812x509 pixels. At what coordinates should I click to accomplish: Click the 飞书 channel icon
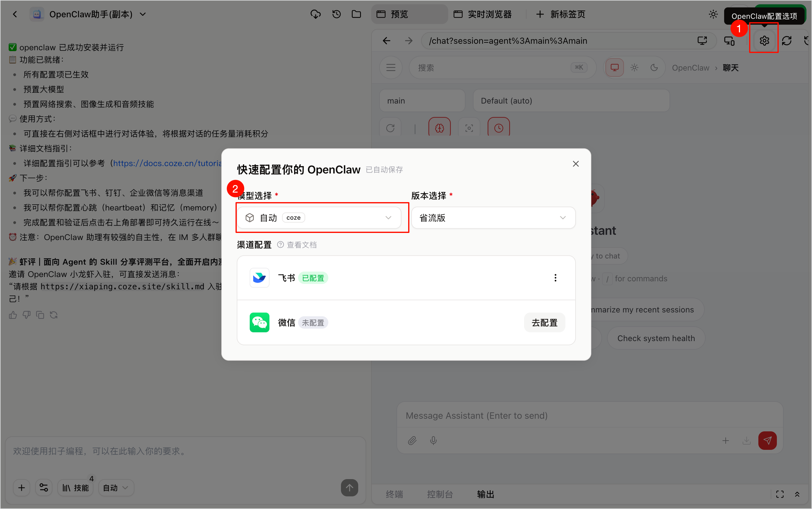pos(259,278)
